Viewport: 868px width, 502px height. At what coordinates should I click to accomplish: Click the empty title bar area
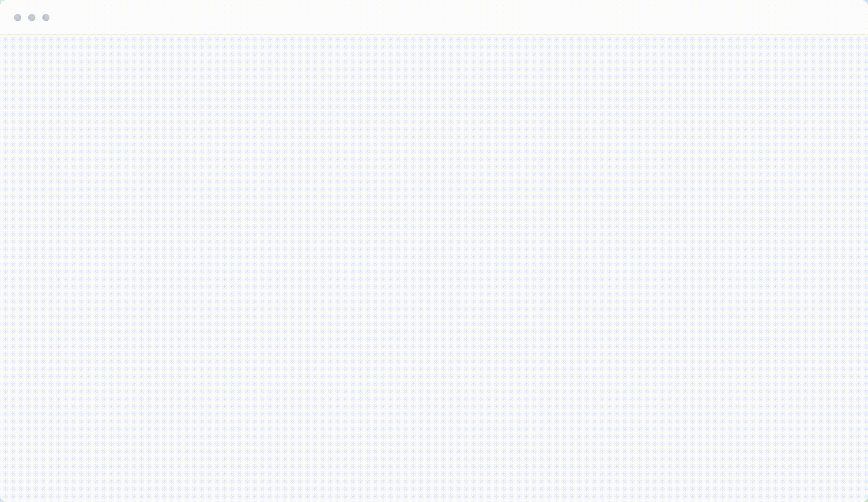coord(459,18)
